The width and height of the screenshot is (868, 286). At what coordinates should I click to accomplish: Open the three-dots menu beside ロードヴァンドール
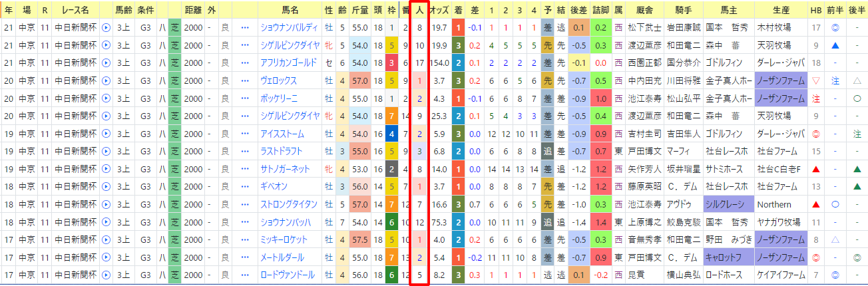(245, 275)
